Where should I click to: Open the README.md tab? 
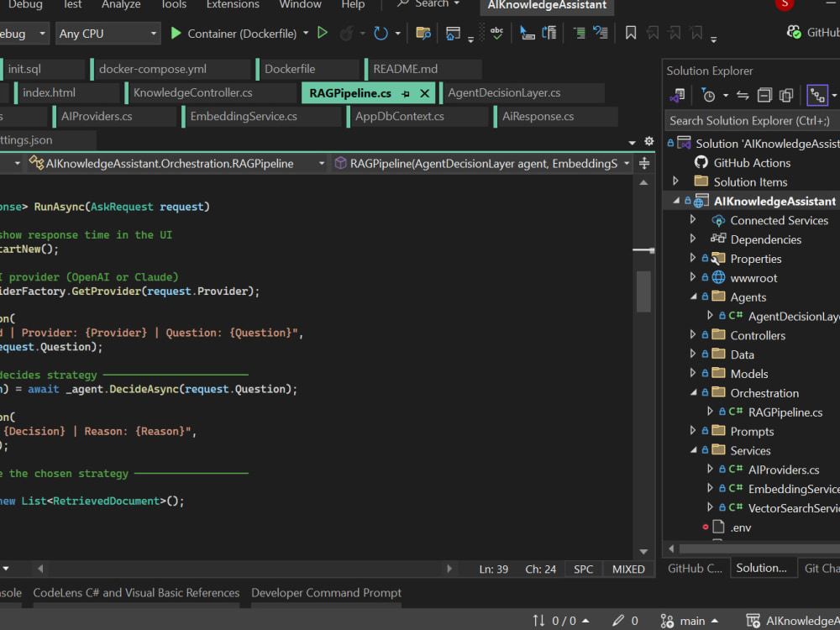click(x=423, y=70)
